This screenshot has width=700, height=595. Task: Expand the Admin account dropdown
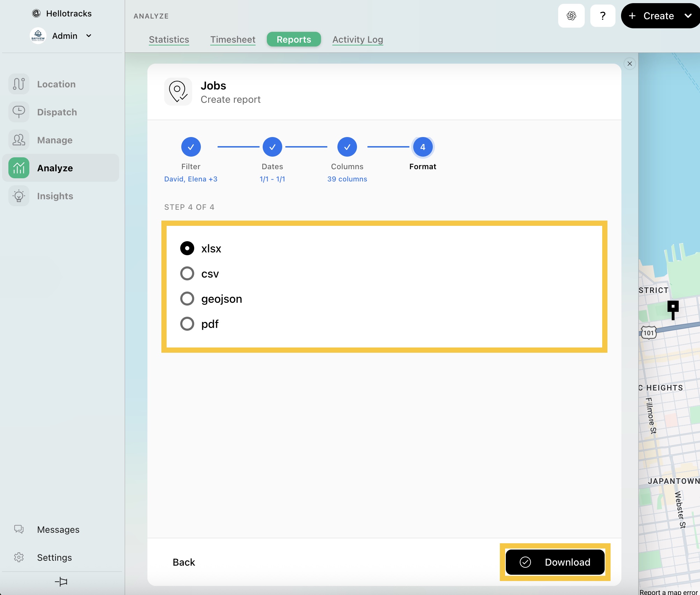(x=89, y=36)
